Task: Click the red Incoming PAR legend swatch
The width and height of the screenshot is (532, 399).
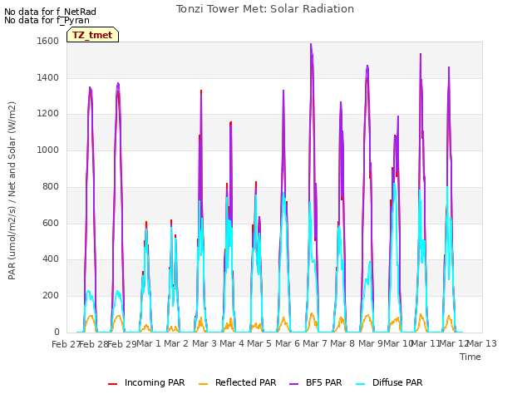Action: [113, 384]
